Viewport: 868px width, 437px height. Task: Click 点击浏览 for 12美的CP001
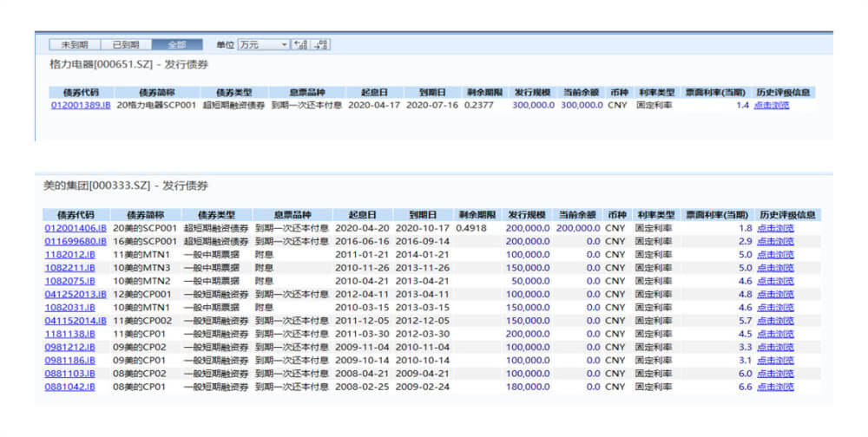[775, 294]
